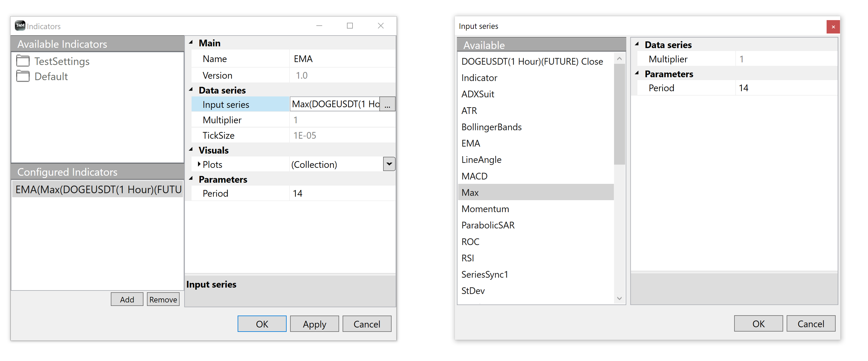Open the Default folder
Image resolution: width=868 pixels, height=361 pixels.
42,76
